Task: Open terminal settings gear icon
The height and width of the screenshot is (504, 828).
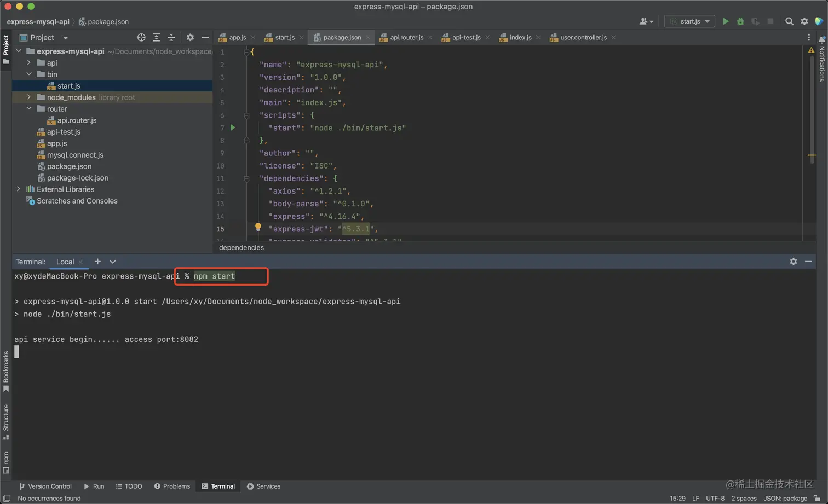Action: 794,262
